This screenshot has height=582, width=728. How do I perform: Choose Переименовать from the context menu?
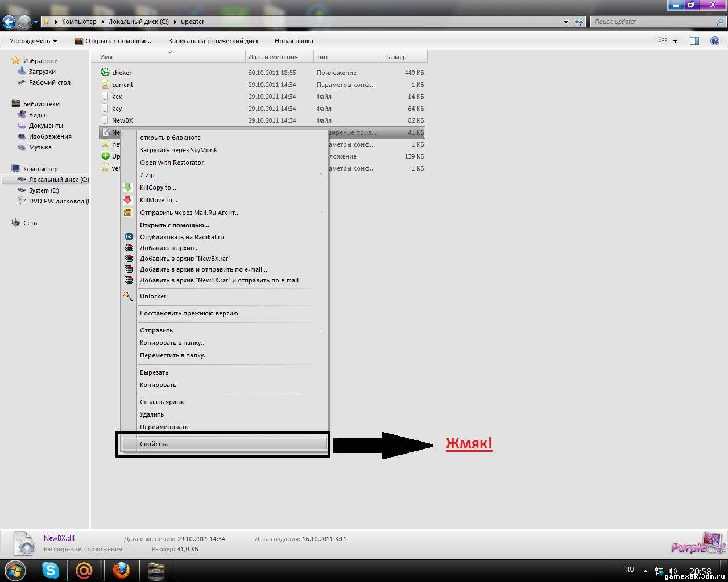click(164, 427)
